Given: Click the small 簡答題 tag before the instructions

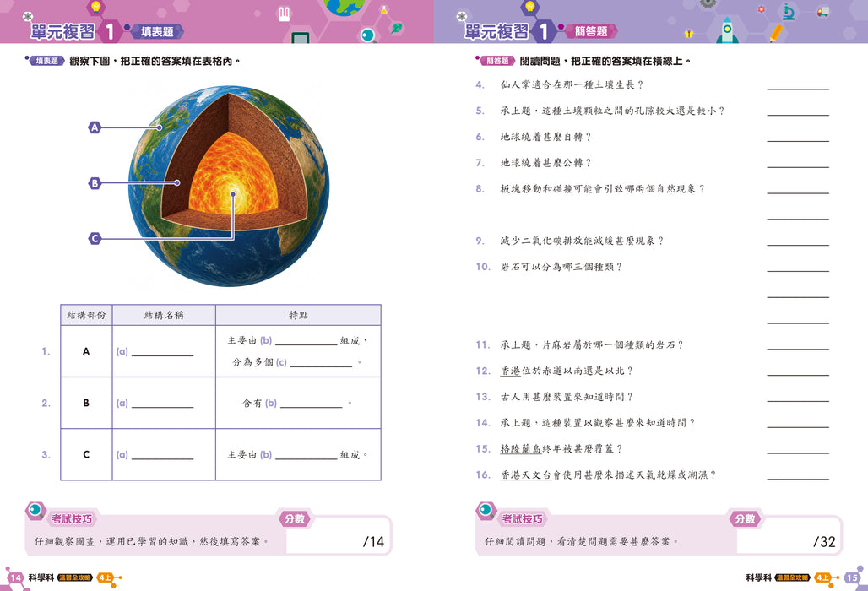Looking at the screenshot, I should coord(497,61).
